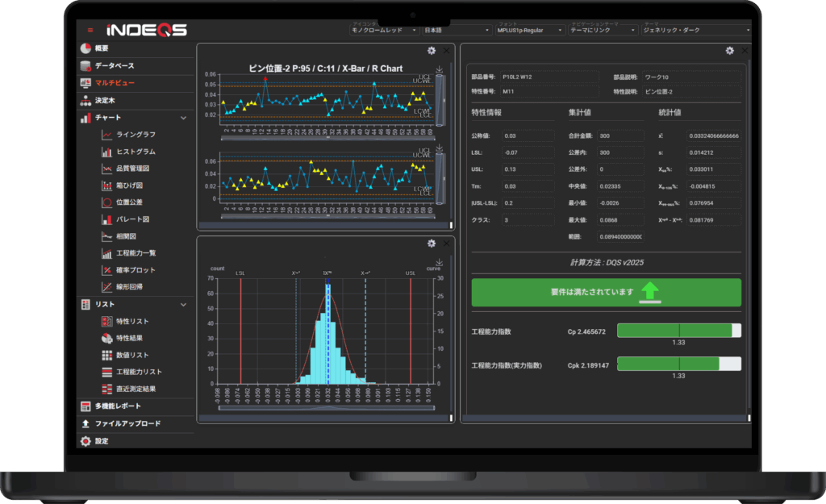
Task: Collapse the チャート section chevron
Action: coord(183,118)
